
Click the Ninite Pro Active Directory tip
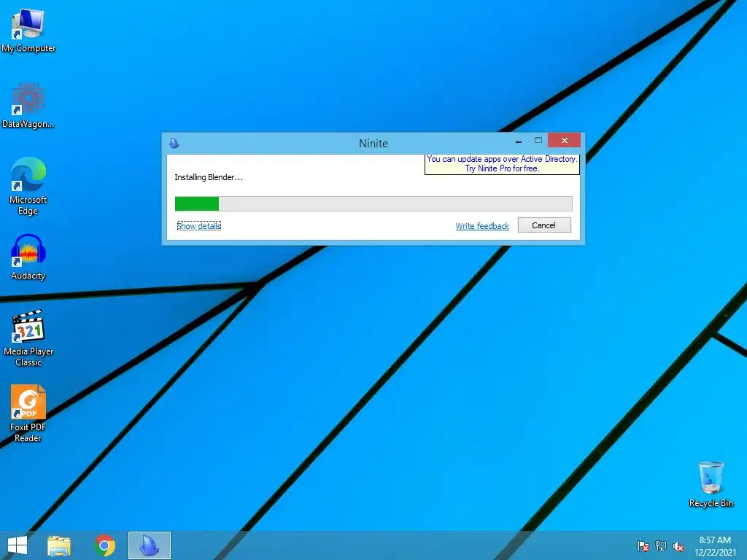(x=502, y=164)
